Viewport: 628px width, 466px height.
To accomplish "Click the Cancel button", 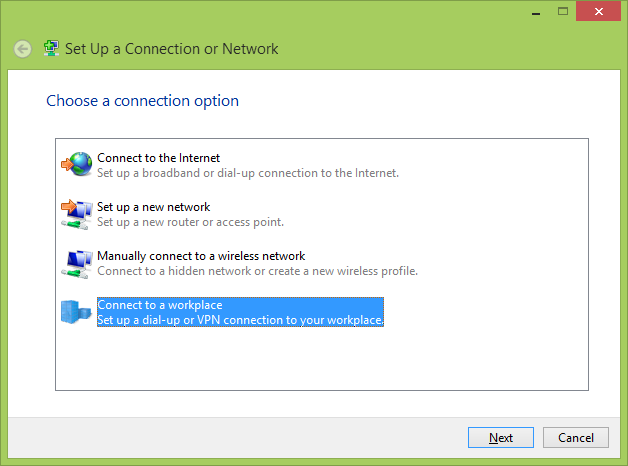I will 576,437.
